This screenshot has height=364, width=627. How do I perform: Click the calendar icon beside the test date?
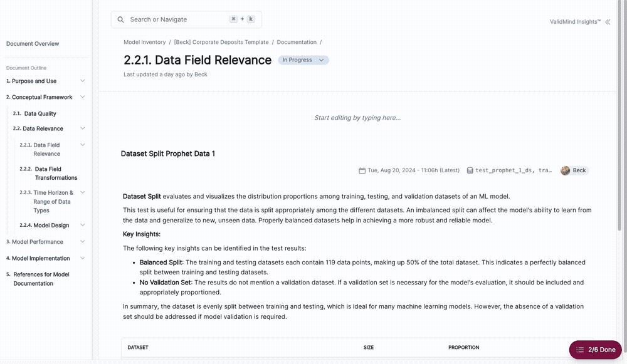pos(362,170)
